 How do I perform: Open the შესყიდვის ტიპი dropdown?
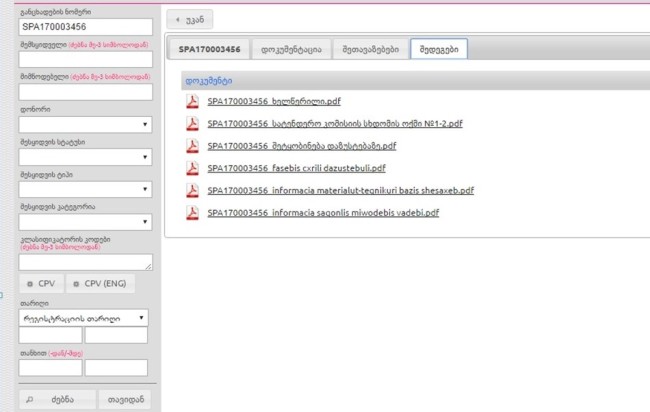point(85,189)
